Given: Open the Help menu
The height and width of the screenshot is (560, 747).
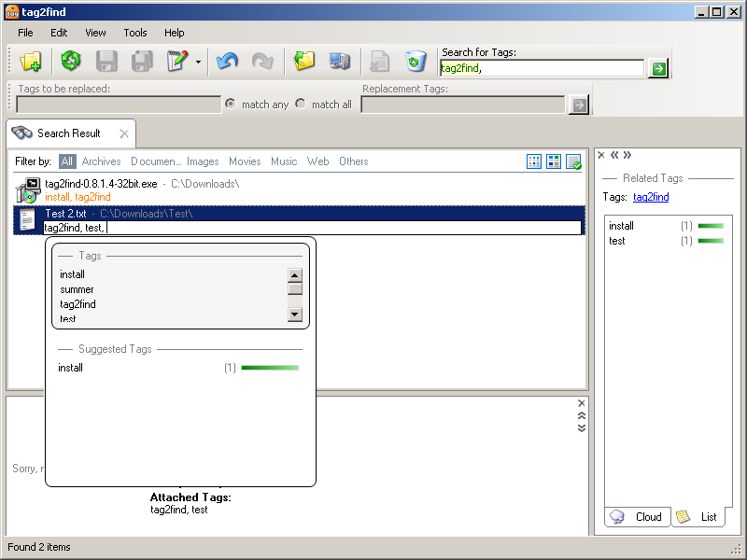Looking at the screenshot, I should tap(175, 33).
